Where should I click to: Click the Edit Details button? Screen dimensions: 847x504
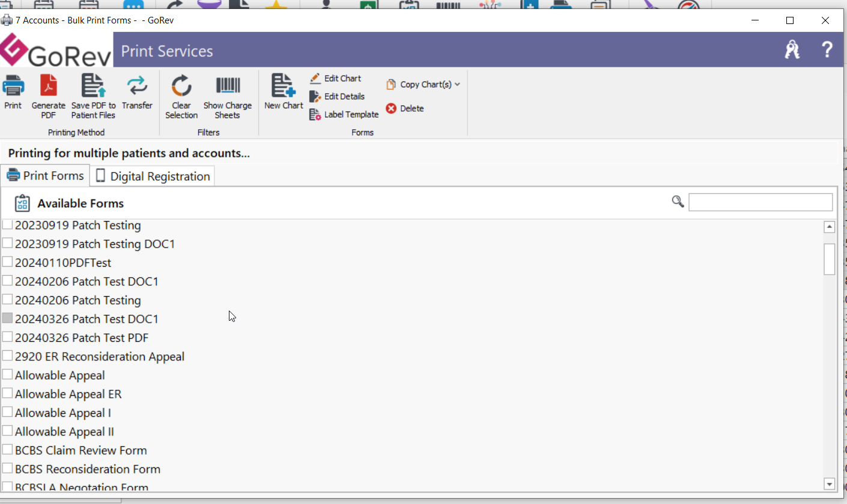(x=337, y=97)
